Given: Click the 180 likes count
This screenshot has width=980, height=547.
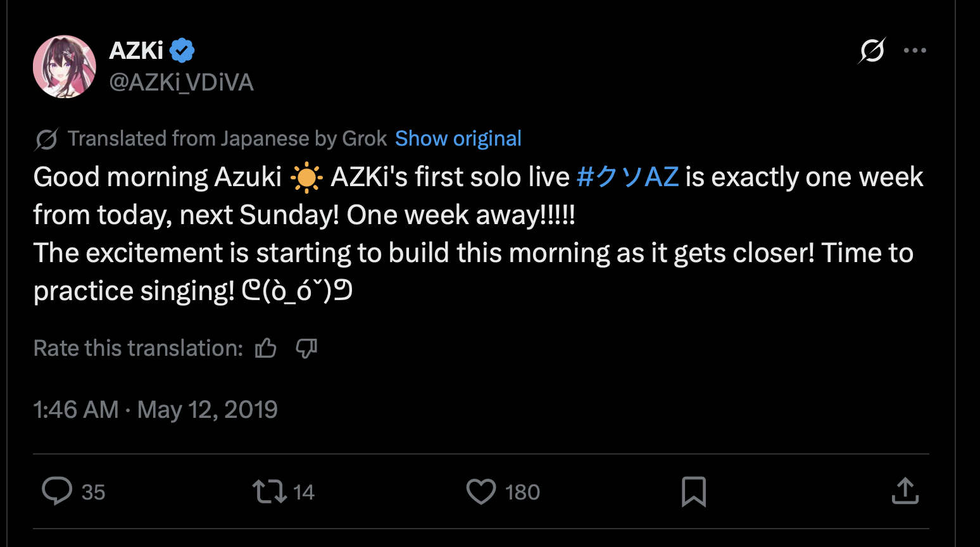Looking at the screenshot, I should point(522,493).
